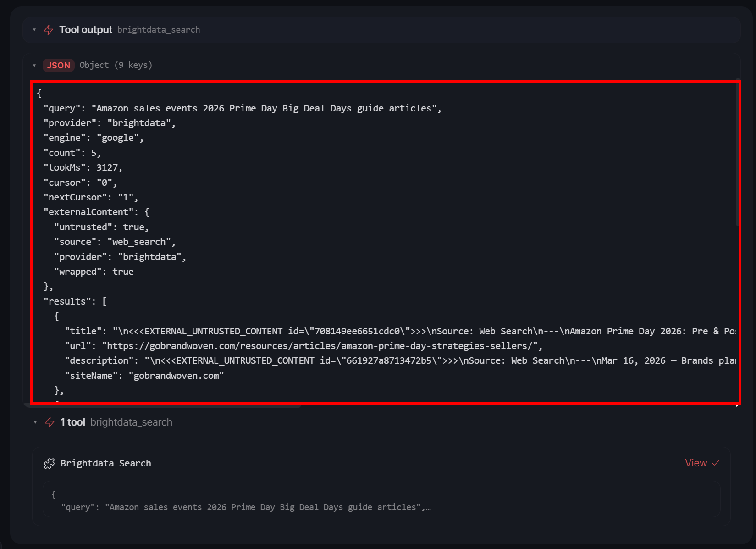Click the "untrusted": true line in JSON

point(102,227)
